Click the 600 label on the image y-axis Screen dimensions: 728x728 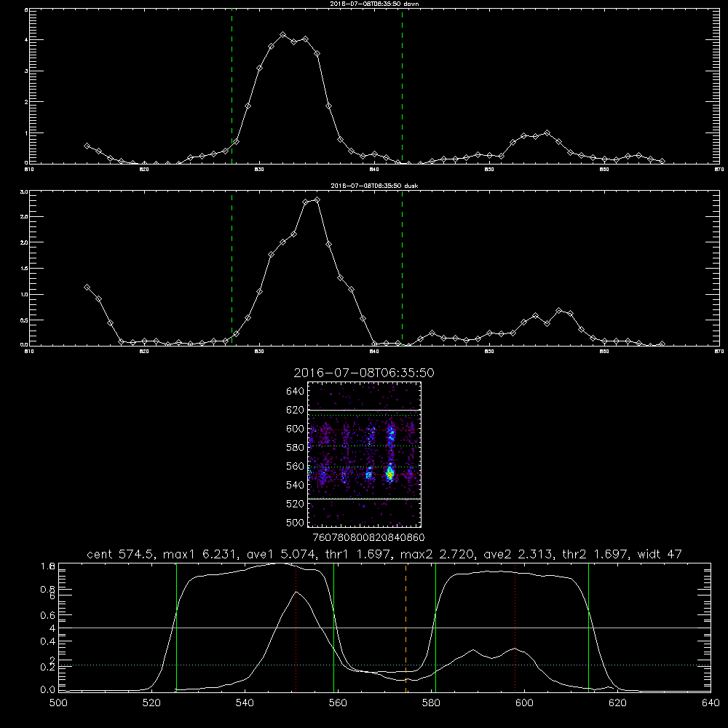pyautogui.click(x=296, y=429)
